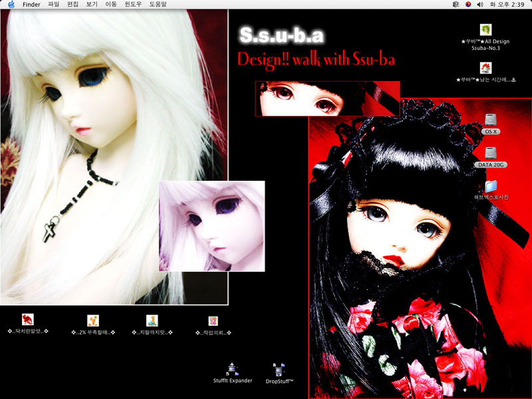This screenshot has height=399, width=532.
Task: Click the red house icon below Ssuba-No.3
Action: (x=486, y=68)
